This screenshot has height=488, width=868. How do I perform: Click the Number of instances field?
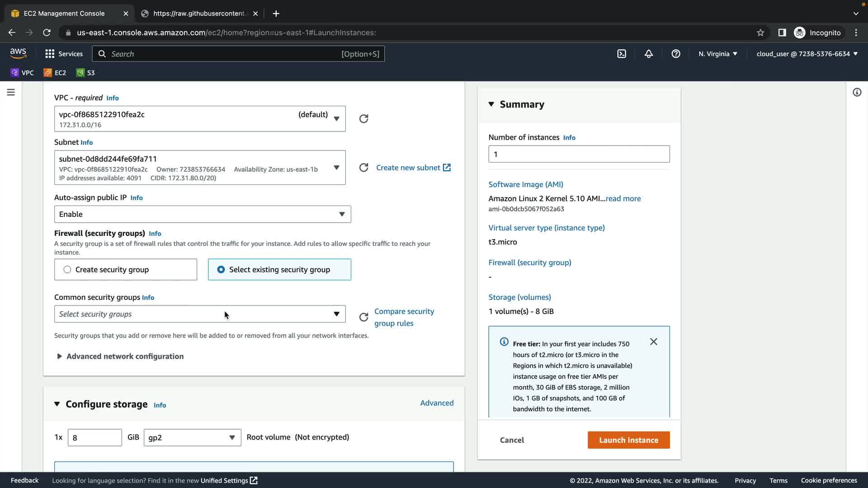579,154
